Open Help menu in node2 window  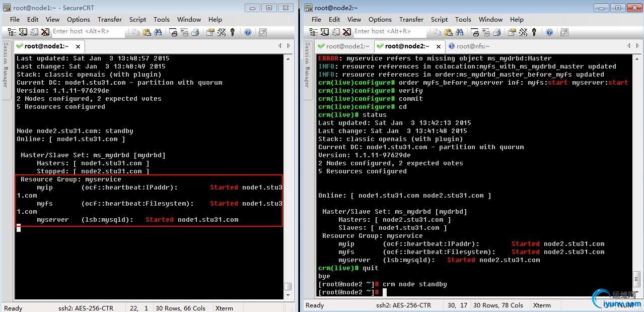coord(517,19)
